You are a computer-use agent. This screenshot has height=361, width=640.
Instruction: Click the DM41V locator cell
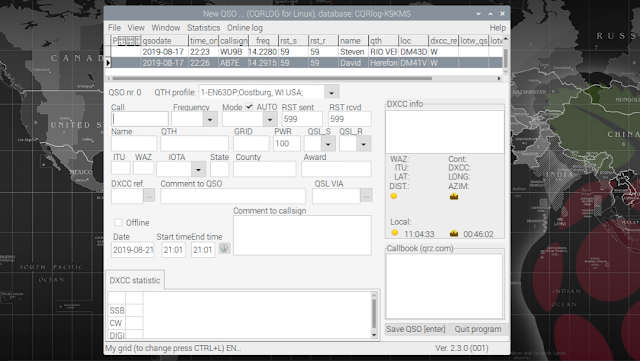click(413, 63)
